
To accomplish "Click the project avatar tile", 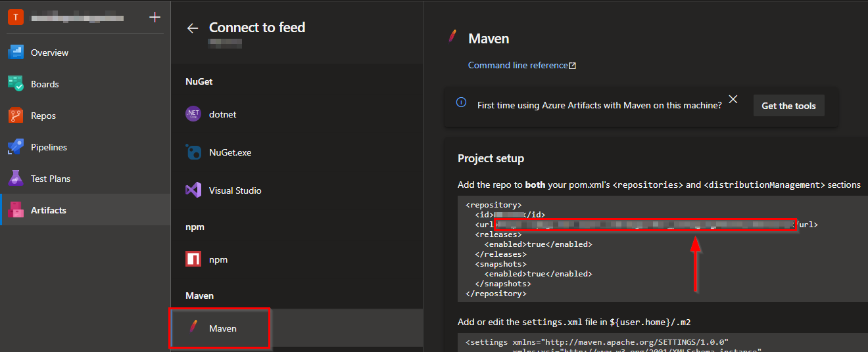I will point(16,17).
